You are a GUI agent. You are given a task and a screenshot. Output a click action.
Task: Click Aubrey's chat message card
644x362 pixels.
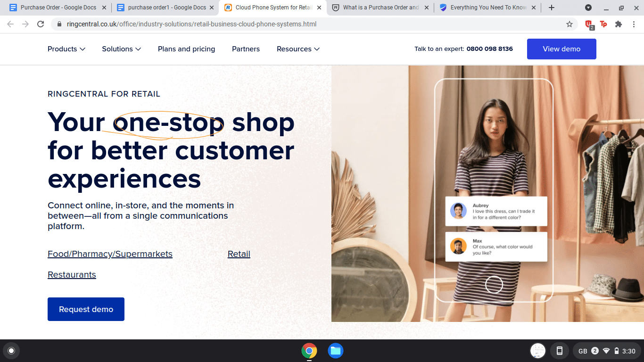point(496,211)
